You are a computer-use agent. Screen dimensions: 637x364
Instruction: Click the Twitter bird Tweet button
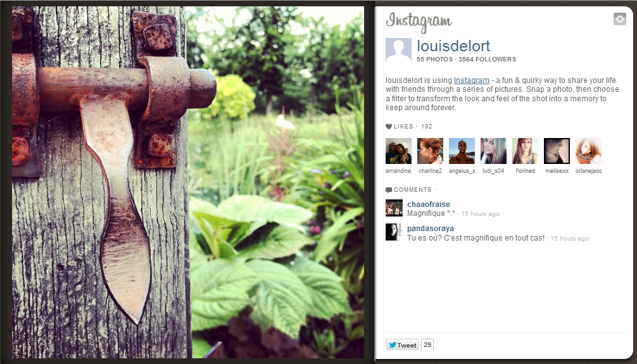pos(403,344)
